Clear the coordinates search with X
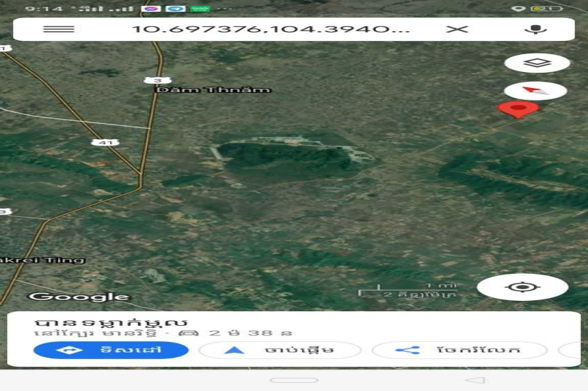Image resolution: width=588 pixels, height=391 pixels. [457, 29]
